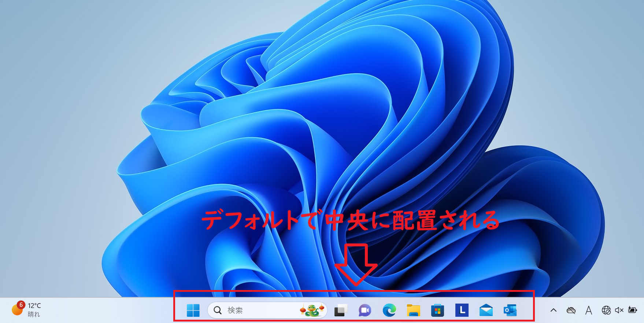Open network status globe icon
Image resolution: width=644 pixels, height=323 pixels.
[x=606, y=310]
